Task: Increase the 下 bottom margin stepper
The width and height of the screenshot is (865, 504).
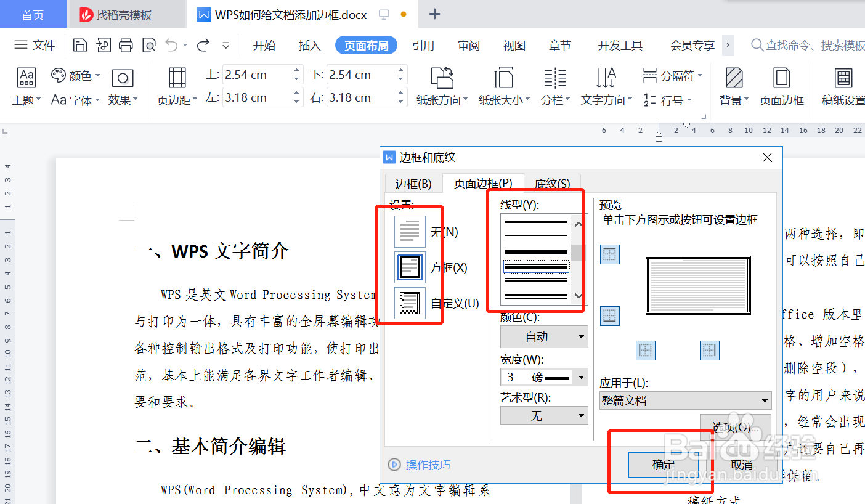Action: [x=402, y=70]
